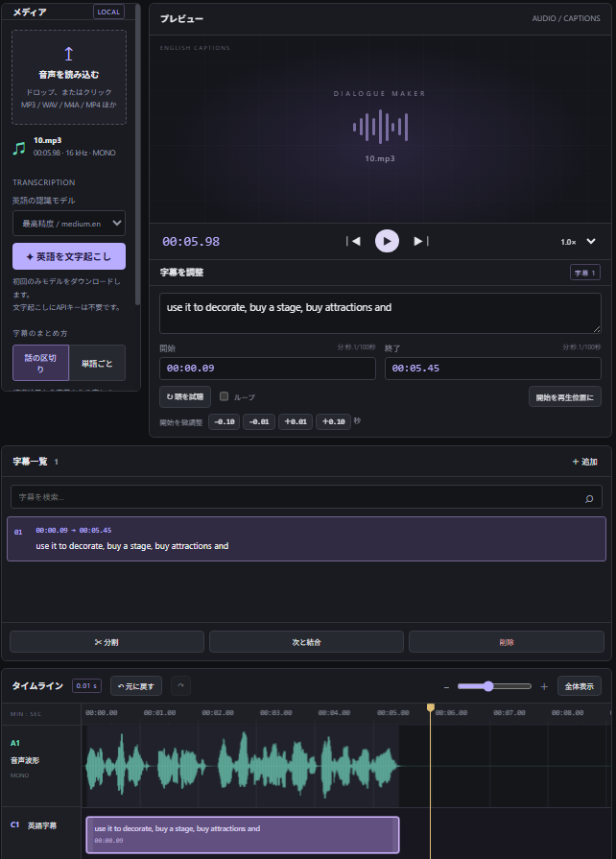Screen dimensions: 616x859
Task: Click the magnifier search icon
Action: [x=589, y=498]
